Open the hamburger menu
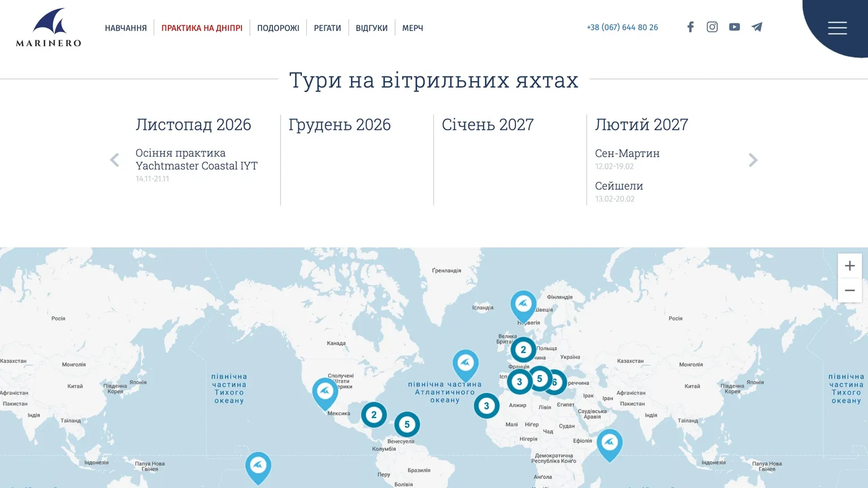The height and width of the screenshot is (488, 868). [x=837, y=28]
